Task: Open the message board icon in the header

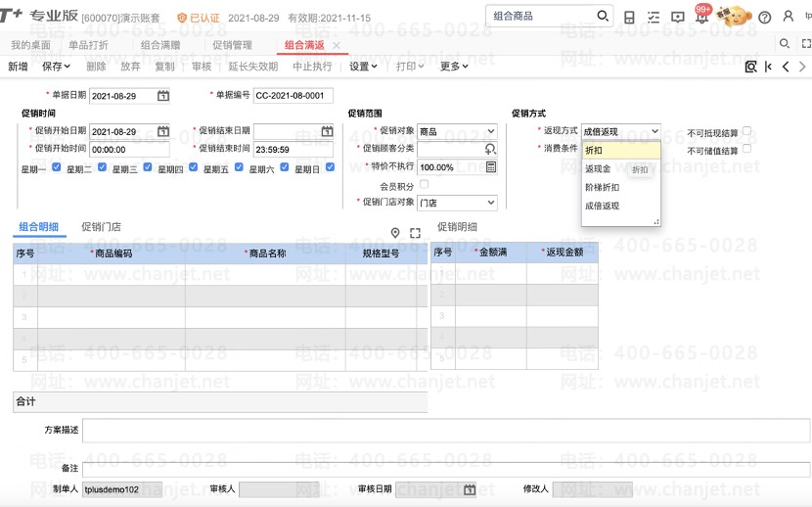Action: click(677, 17)
